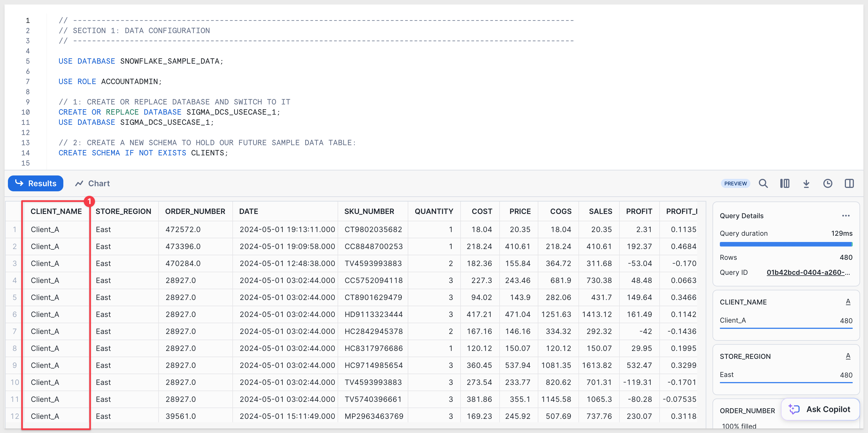Select cost value 417.21
Screen dimensions: 868x433
click(480, 314)
